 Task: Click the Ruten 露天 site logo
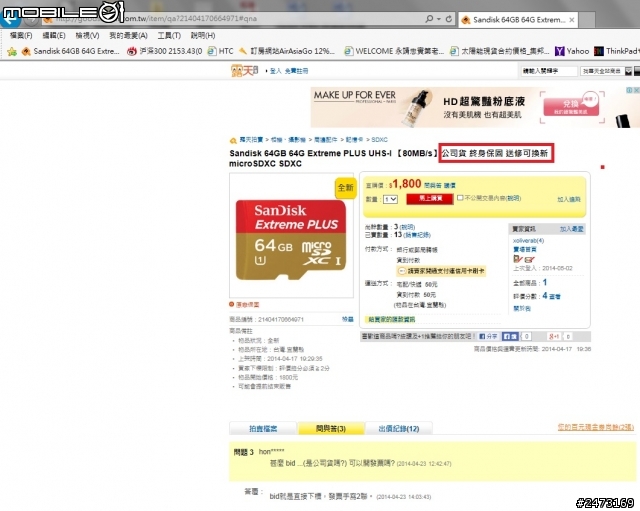pos(244,71)
